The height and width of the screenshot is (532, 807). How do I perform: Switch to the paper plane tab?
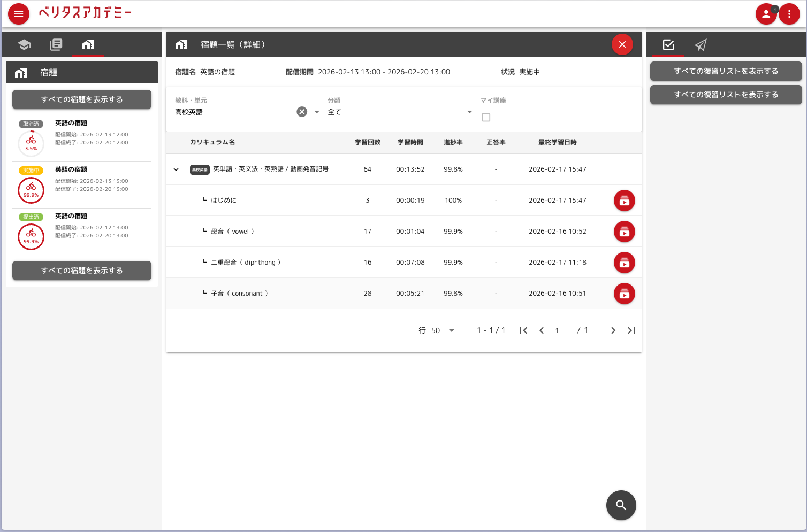[701, 45]
